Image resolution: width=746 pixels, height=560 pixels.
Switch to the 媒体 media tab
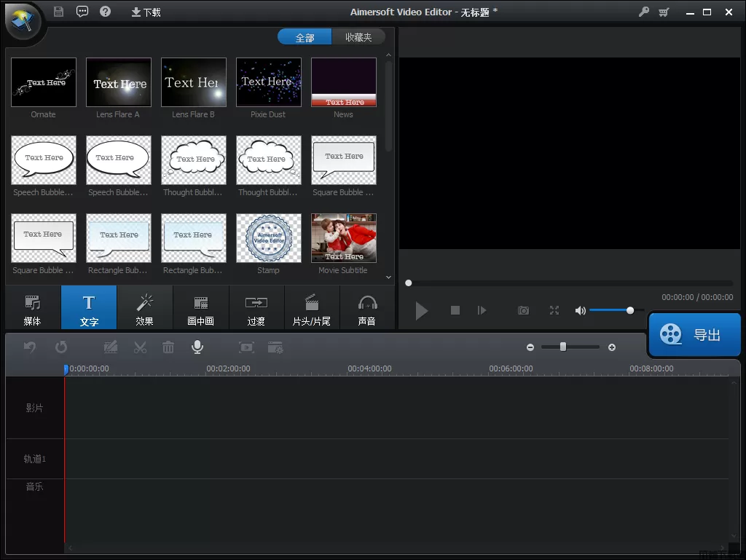click(32, 309)
